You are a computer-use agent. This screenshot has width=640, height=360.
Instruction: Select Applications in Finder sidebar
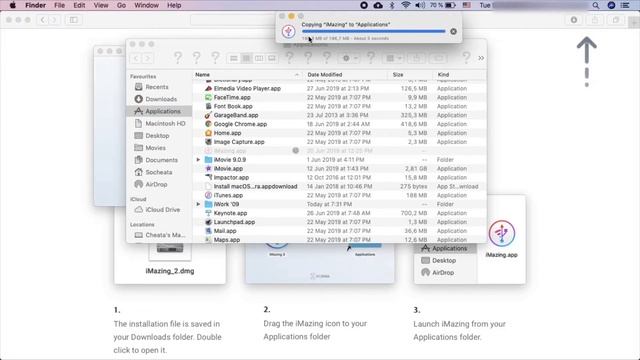click(159, 111)
